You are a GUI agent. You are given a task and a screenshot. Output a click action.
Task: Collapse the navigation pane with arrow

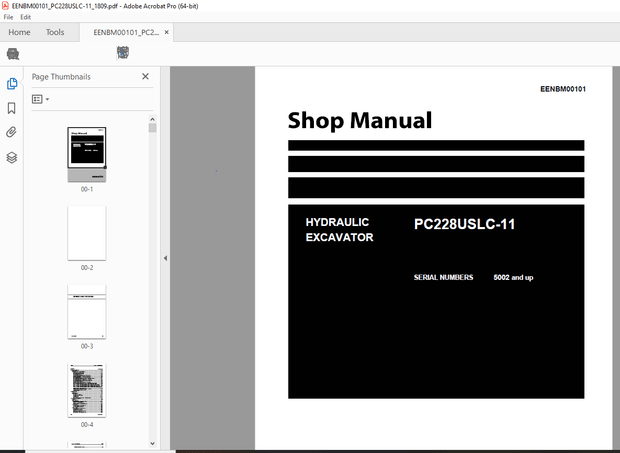(x=165, y=258)
